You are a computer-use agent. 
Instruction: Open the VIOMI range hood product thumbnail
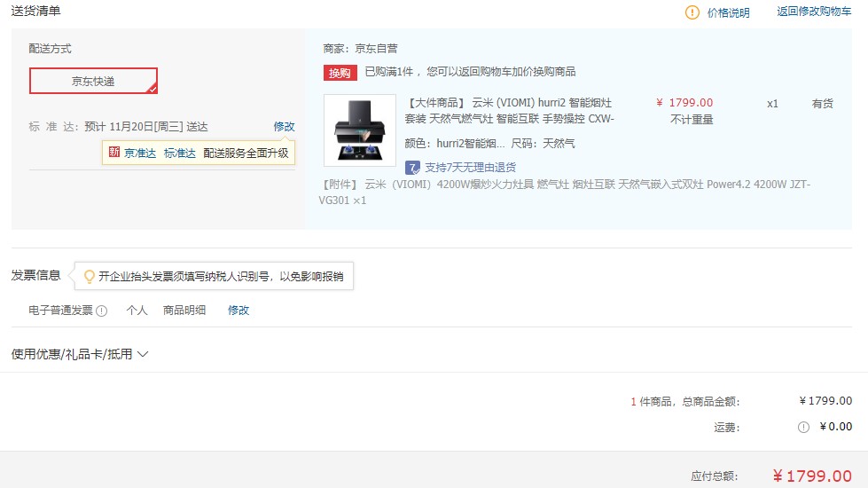point(360,130)
